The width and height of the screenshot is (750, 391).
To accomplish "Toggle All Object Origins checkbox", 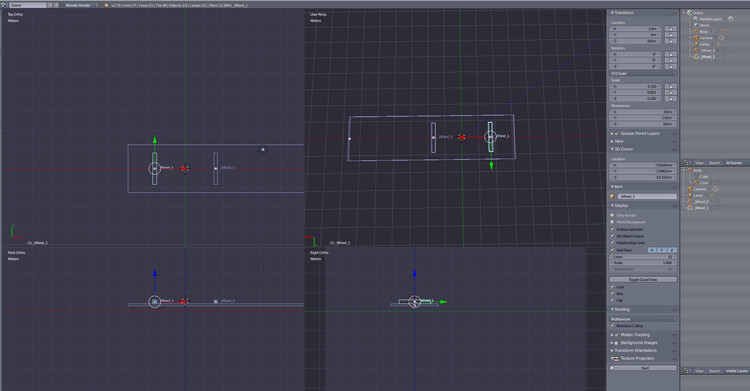I will click(612, 236).
